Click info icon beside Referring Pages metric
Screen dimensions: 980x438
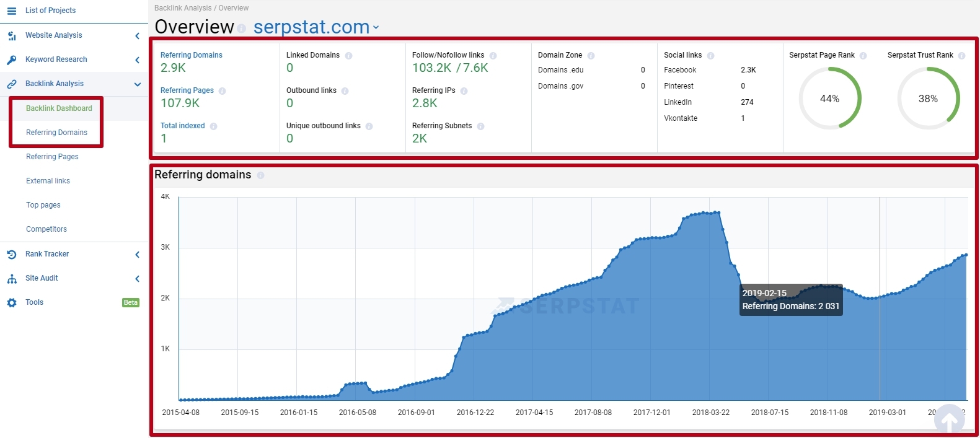[x=222, y=91]
